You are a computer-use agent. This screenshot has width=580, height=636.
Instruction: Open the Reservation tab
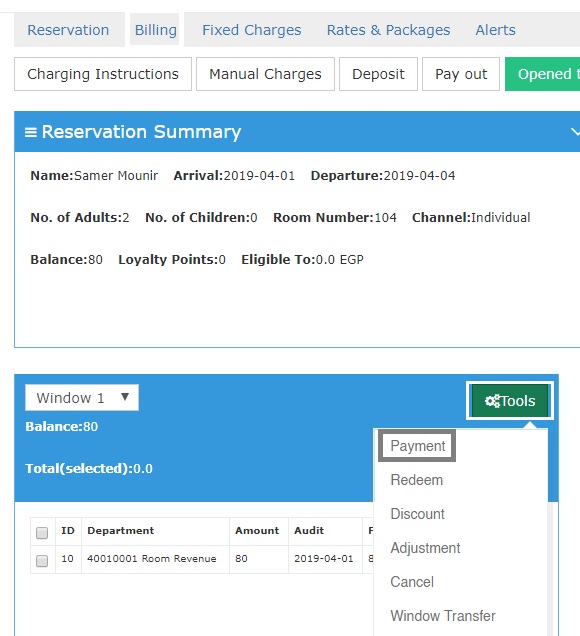click(x=68, y=30)
